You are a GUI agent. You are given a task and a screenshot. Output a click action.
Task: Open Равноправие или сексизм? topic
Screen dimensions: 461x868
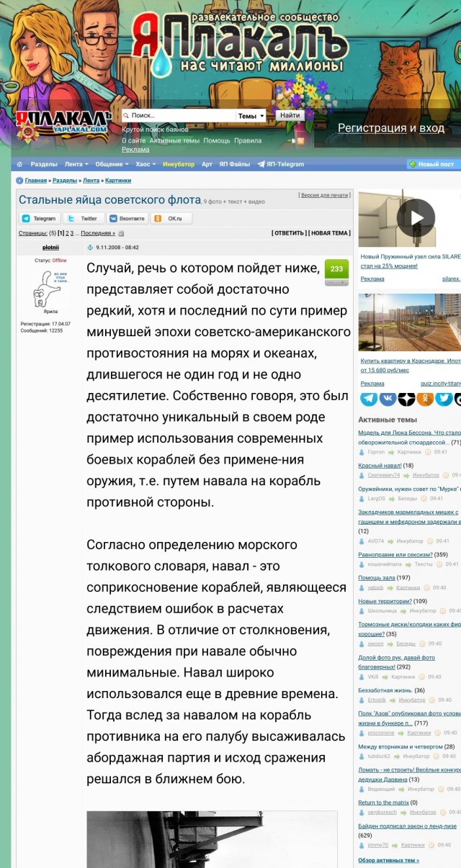(395, 555)
